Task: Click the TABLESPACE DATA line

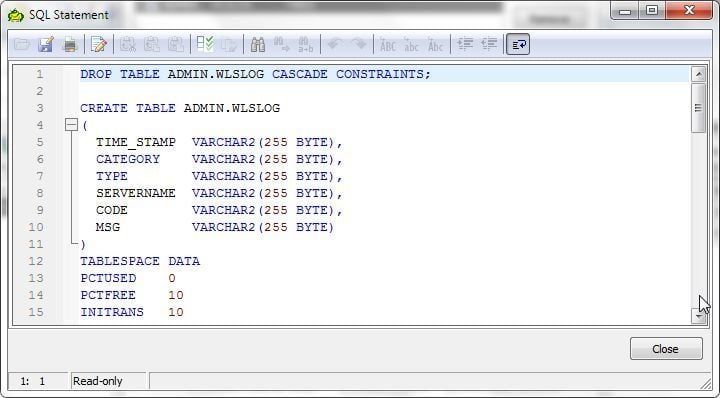Action: tap(140, 261)
